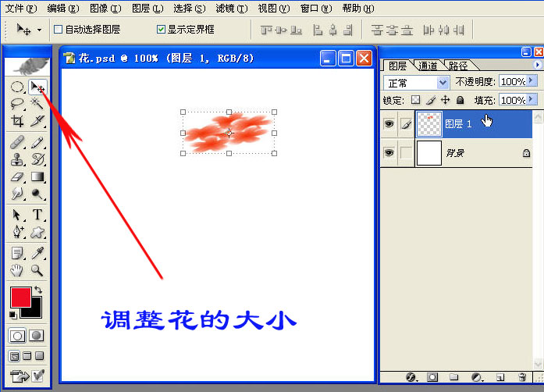
Task: Select the Healing Brush tool
Action: coord(16,142)
